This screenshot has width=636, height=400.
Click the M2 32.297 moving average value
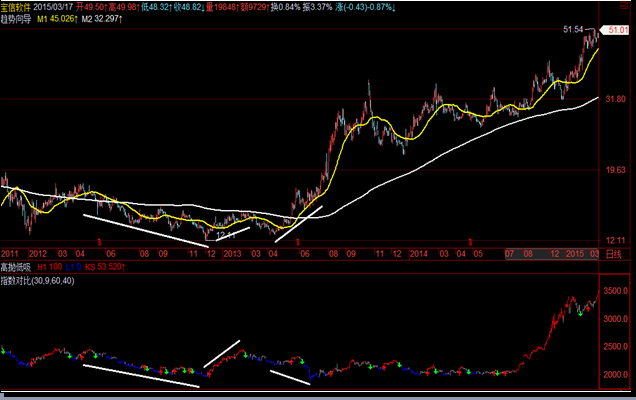(x=102, y=18)
